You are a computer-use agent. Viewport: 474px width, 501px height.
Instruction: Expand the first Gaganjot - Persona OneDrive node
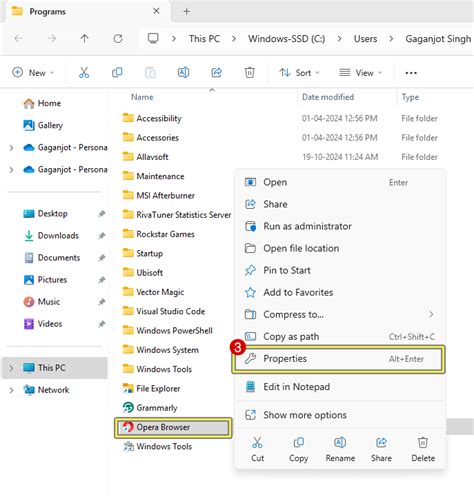(x=11, y=147)
